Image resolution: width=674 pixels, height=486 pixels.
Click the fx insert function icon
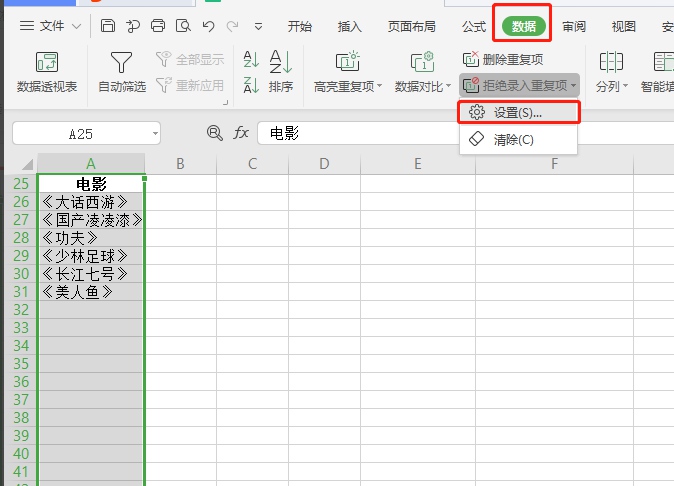(x=241, y=133)
